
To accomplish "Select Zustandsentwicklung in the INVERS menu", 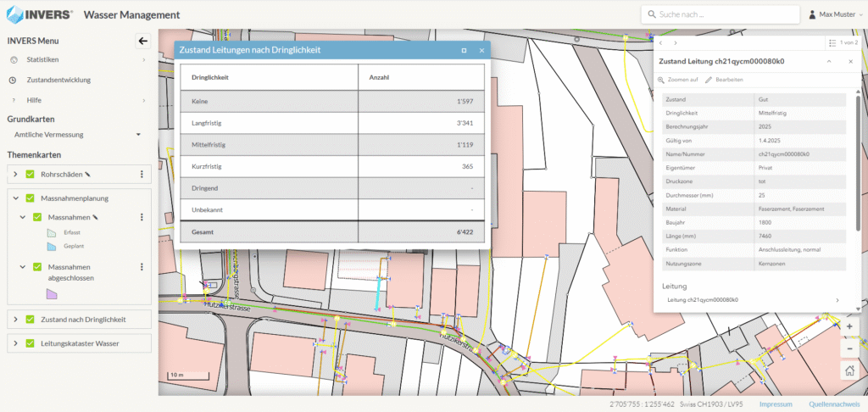I will 58,81.
